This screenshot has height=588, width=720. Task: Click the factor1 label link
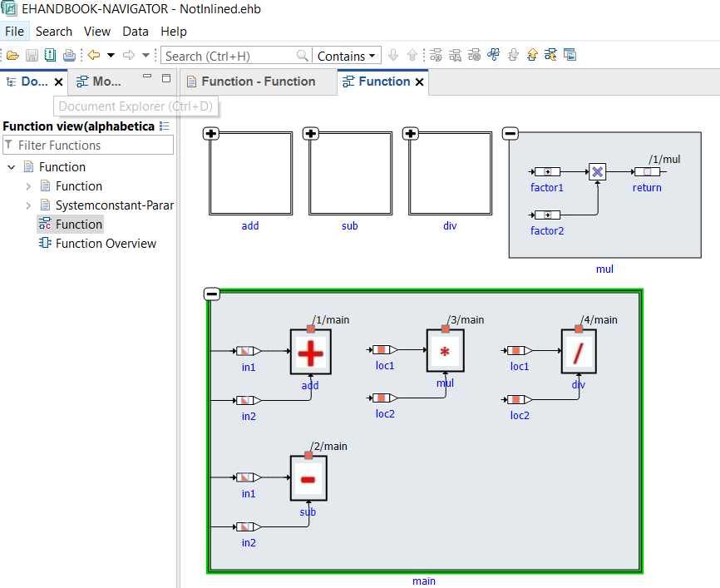point(547,188)
